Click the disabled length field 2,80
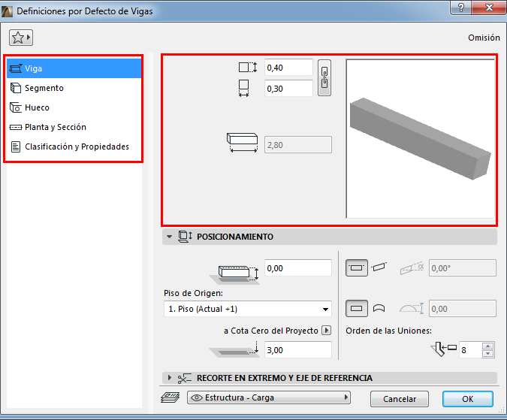The height and width of the screenshot is (420, 507). pos(297,145)
